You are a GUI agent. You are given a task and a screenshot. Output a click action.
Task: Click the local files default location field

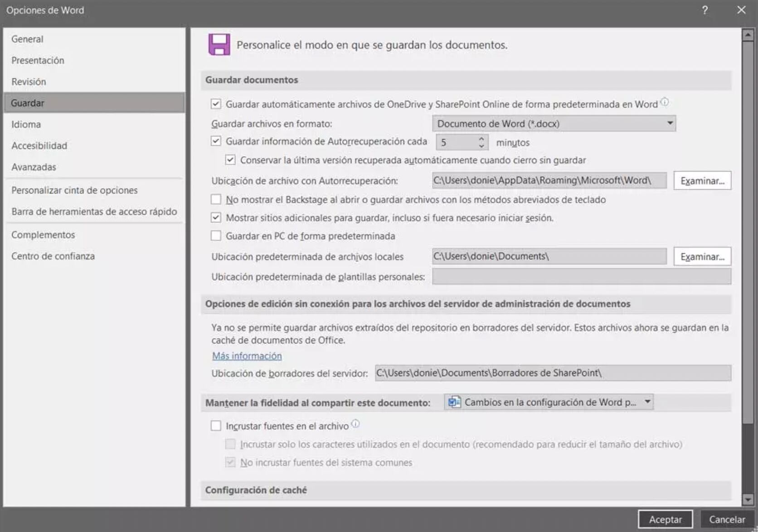549,256
